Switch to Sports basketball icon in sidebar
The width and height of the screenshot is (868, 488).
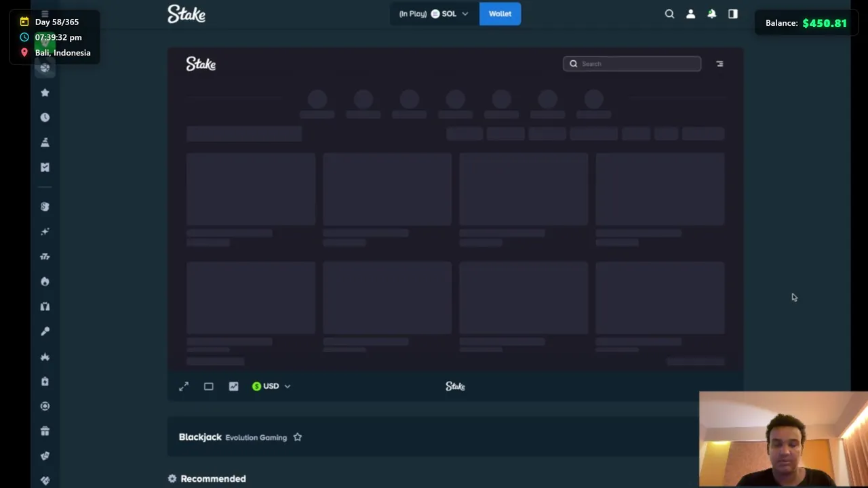[x=45, y=67]
